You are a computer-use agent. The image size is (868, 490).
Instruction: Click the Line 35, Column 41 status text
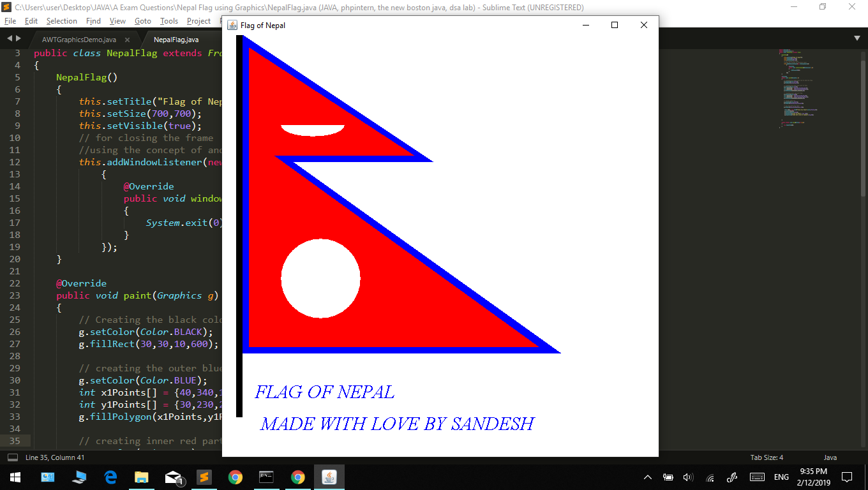tap(55, 457)
